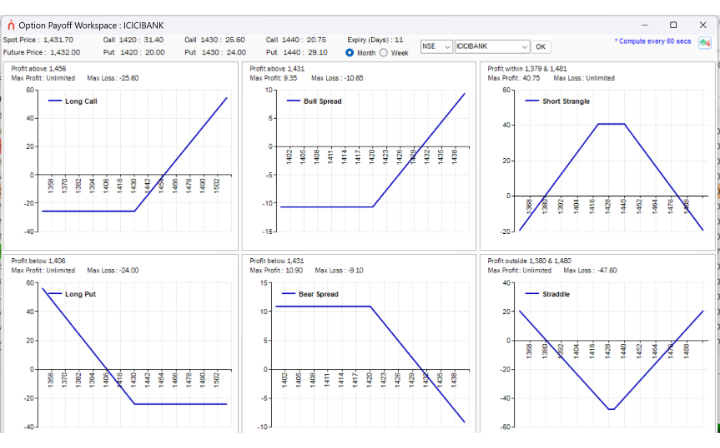Click the Short Strangle payoff chart
The image size is (720, 448).
[597, 156]
